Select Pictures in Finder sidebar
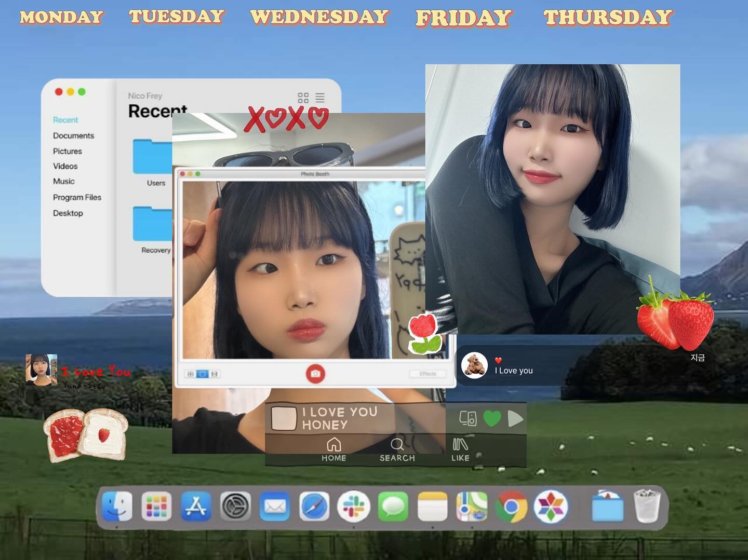This screenshot has height=560, width=748. (x=67, y=151)
